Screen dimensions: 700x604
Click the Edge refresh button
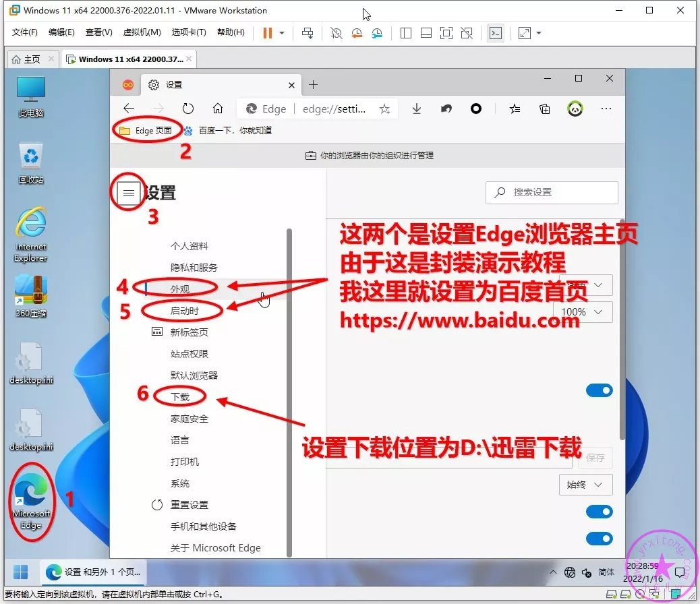188,109
